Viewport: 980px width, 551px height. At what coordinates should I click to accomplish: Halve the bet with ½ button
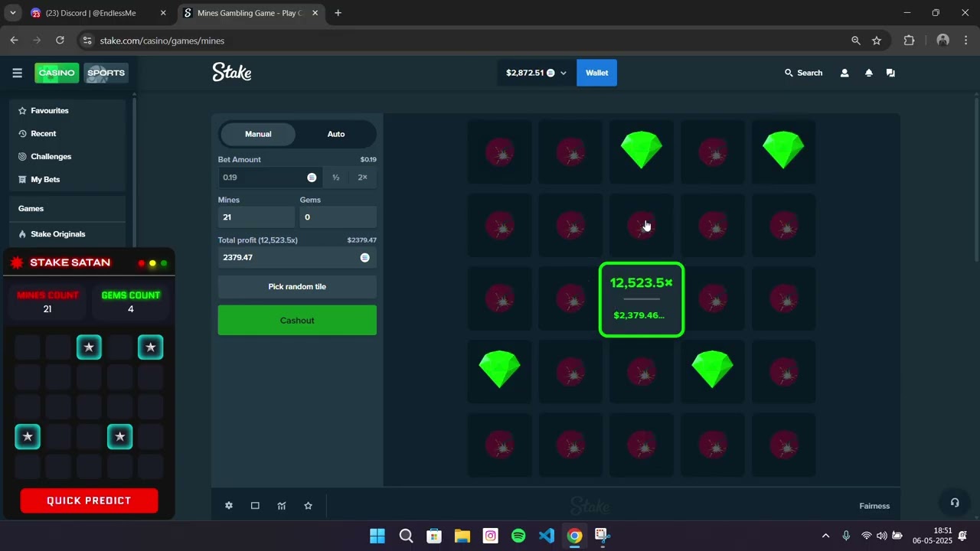pyautogui.click(x=335, y=178)
